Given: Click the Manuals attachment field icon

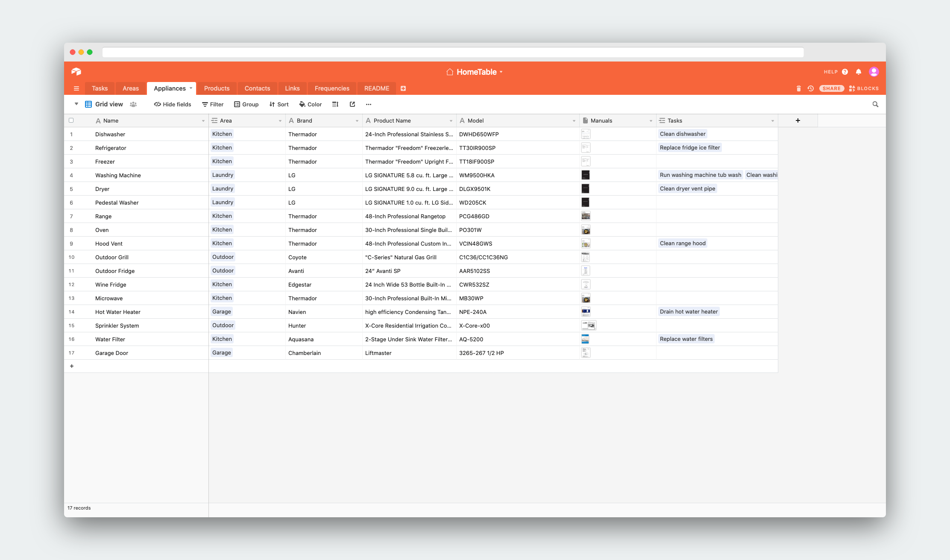Looking at the screenshot, I should (x=585, y=120).
